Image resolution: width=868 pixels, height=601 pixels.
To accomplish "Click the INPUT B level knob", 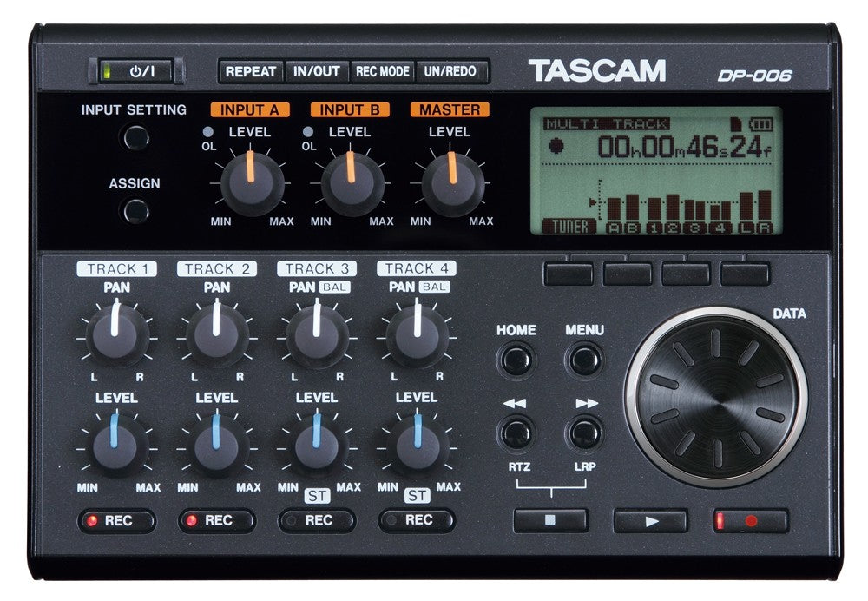I will click(352, 182).
